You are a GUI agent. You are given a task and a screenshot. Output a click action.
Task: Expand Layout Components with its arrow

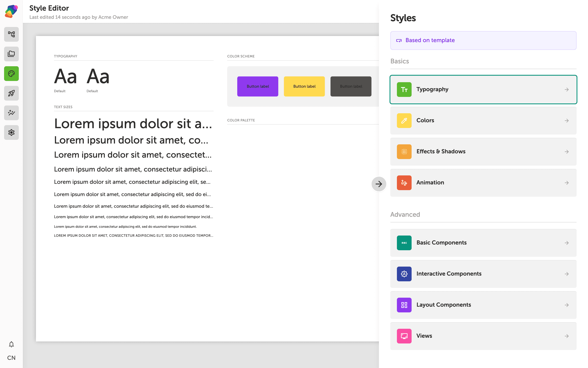(x=566, y=305)
